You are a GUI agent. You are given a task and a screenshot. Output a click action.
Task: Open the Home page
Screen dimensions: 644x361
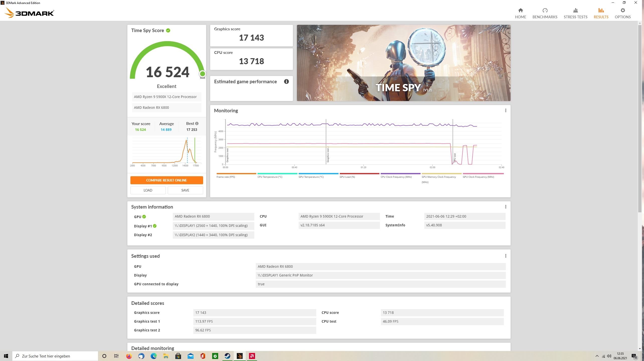(x=520, y=13)
